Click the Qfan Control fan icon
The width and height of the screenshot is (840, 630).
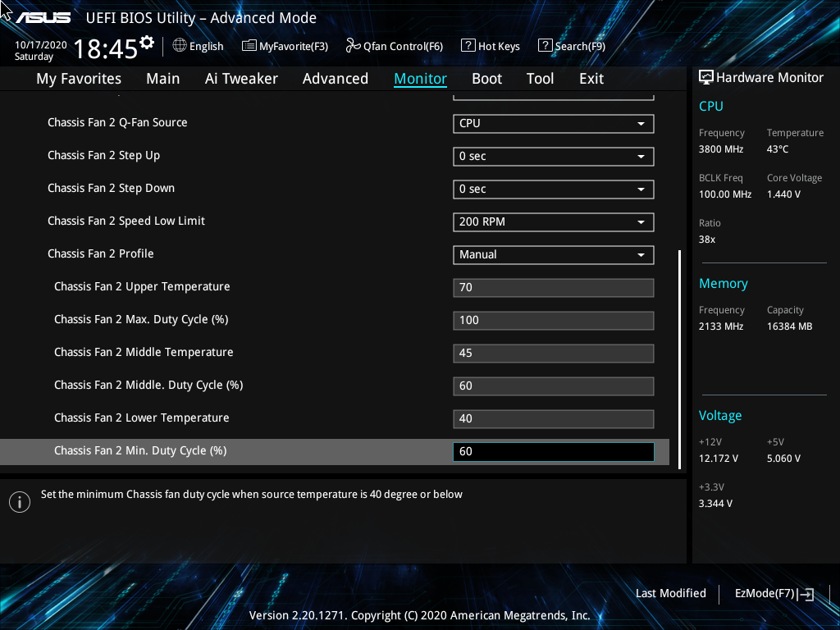(x=353, y=46)
